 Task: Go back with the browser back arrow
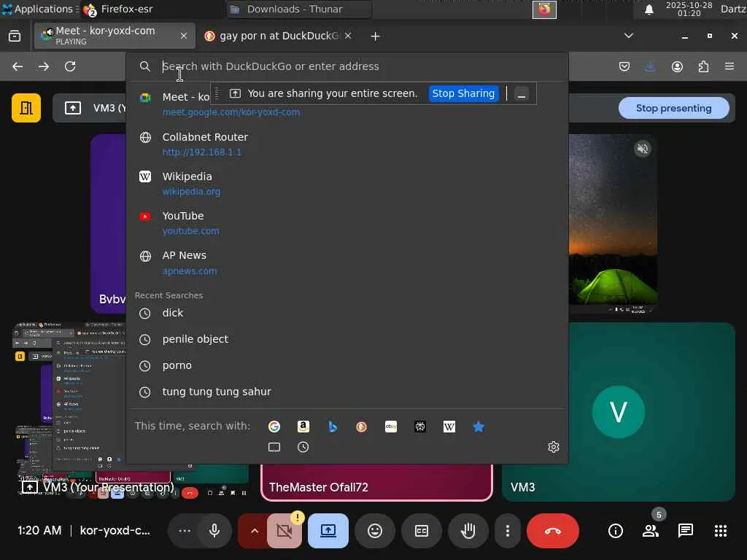[18, 66]
